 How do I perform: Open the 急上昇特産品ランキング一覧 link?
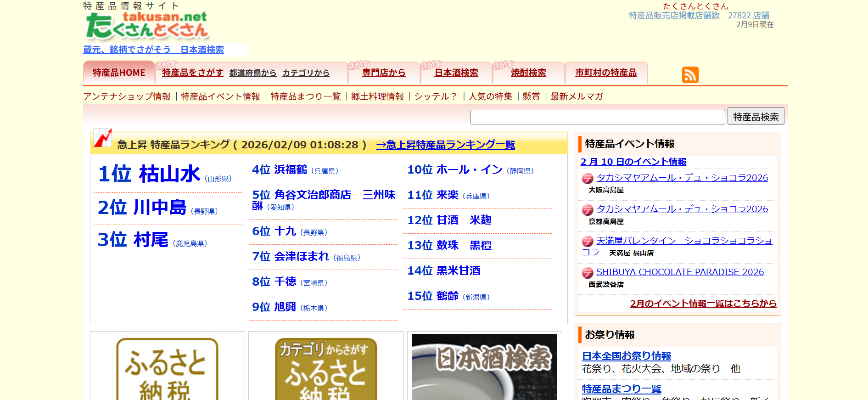pyautogui.click(x=445, y=145)
